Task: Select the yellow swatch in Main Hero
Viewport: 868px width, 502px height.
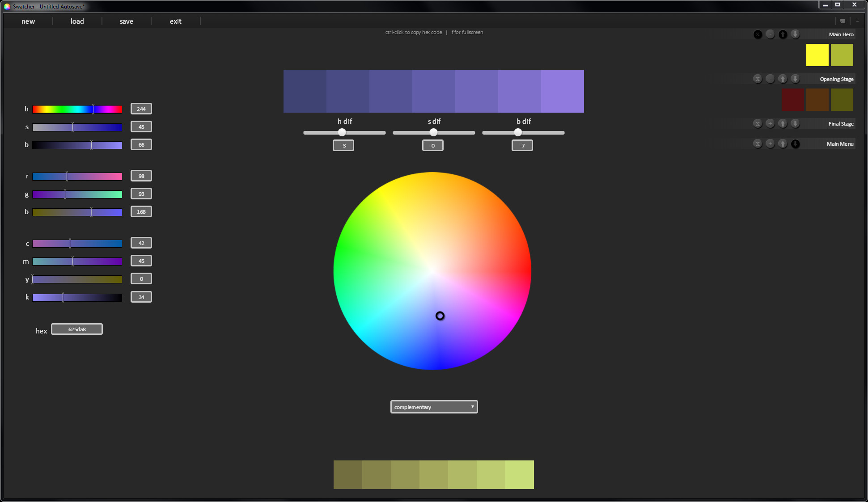Action: (x=817, y=55)
